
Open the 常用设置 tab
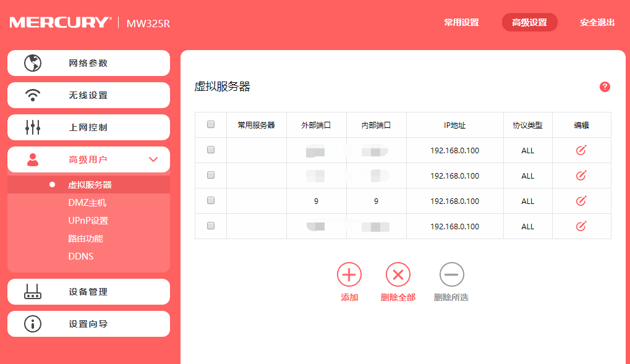point(461,22)
